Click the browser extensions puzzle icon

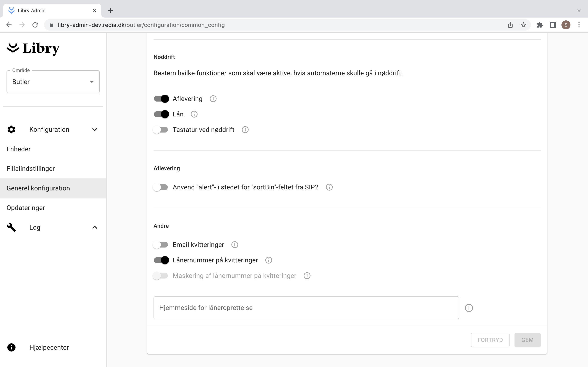point(539,25)
